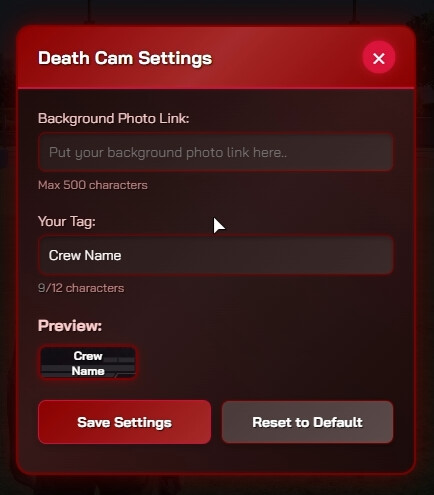This screenshot has width=434, height=495.
Task: Click the white X icon in red circle
Action: click(379, 58)
